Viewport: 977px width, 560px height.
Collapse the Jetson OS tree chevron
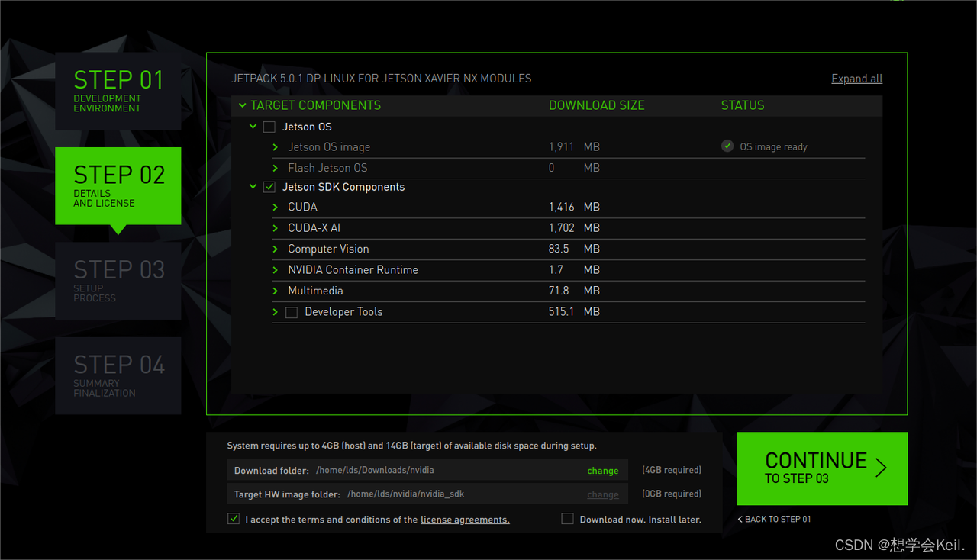click(x=253, y=127)
